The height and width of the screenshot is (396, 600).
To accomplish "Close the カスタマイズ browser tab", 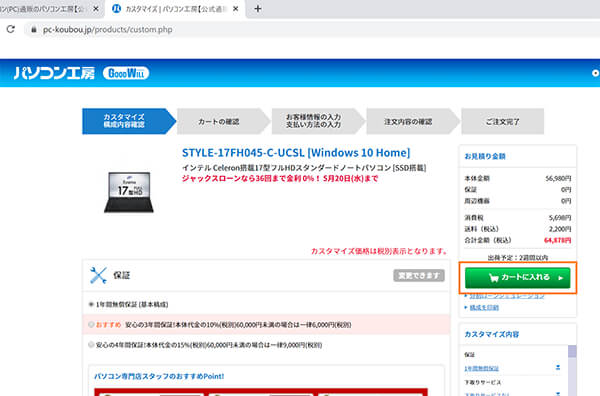I will pos(236,8).
